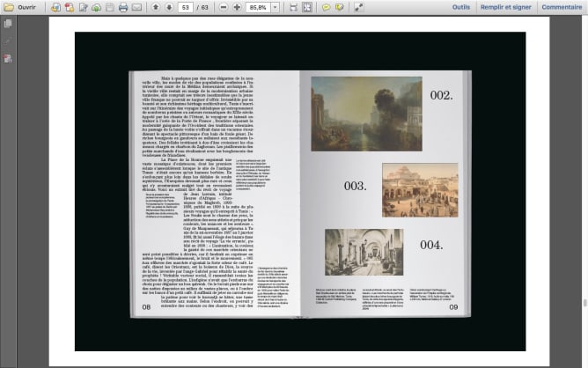Click the page number 09 on the spread
588x368 pixels.
click(x=453, y=307)
